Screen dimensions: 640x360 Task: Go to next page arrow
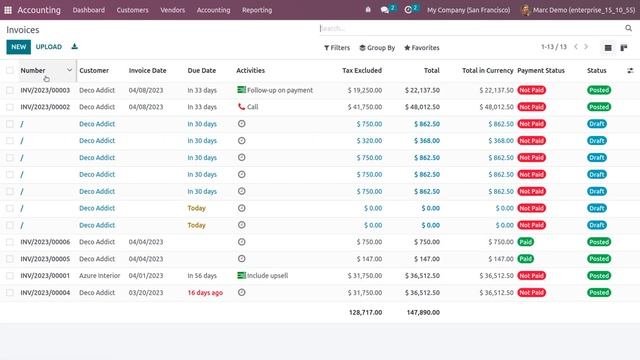[x=586, y=47]
